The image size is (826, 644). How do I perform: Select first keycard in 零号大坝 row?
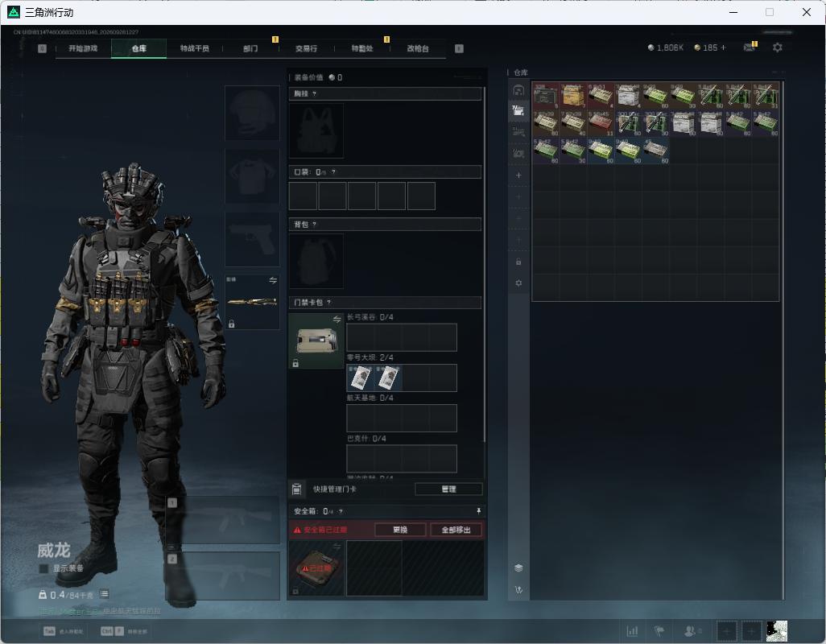click(361, 378)
